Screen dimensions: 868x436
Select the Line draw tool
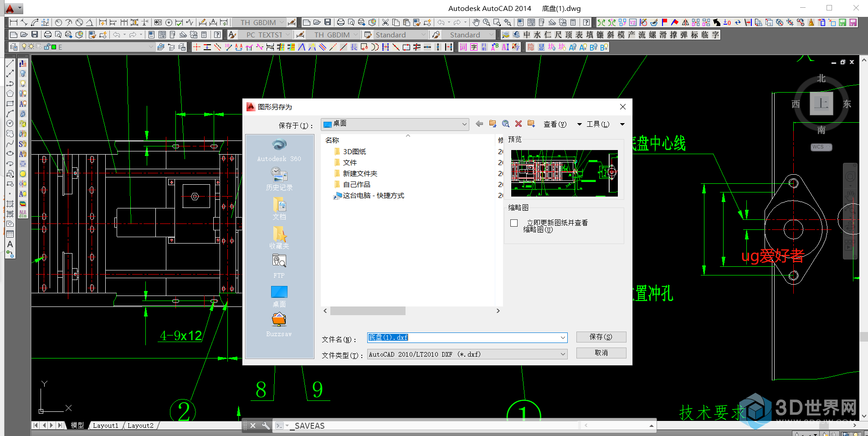click(10, 63)
